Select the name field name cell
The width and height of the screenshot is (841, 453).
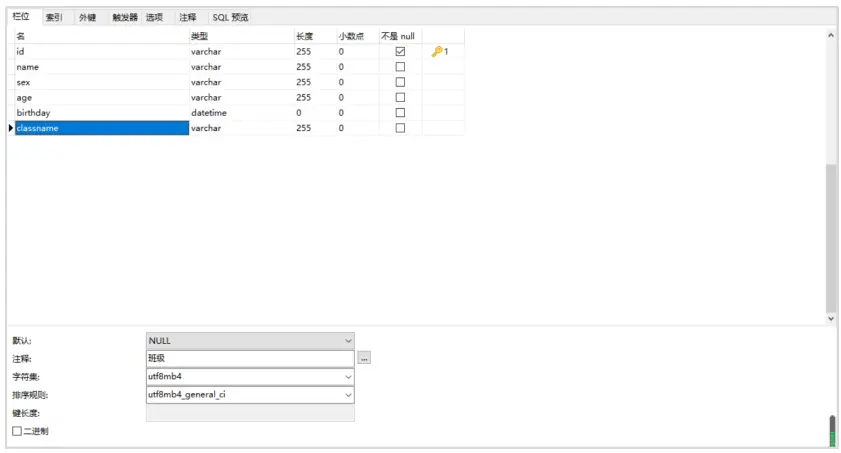101,66
